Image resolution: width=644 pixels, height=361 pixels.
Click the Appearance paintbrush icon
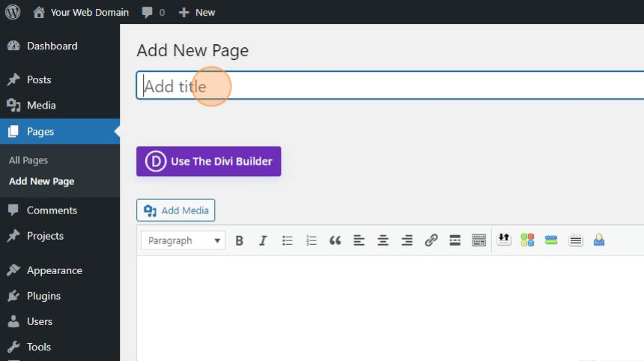13,270
